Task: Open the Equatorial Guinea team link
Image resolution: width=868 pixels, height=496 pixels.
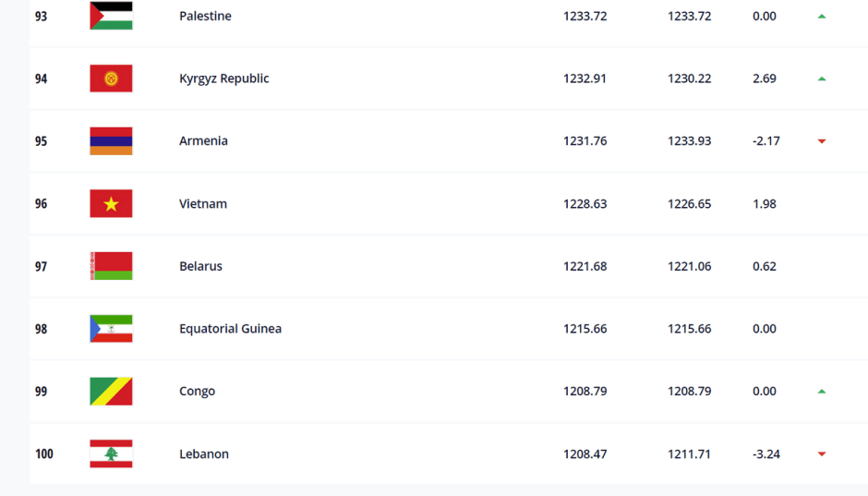Action: pyautogui.click(x=230, y=329)
